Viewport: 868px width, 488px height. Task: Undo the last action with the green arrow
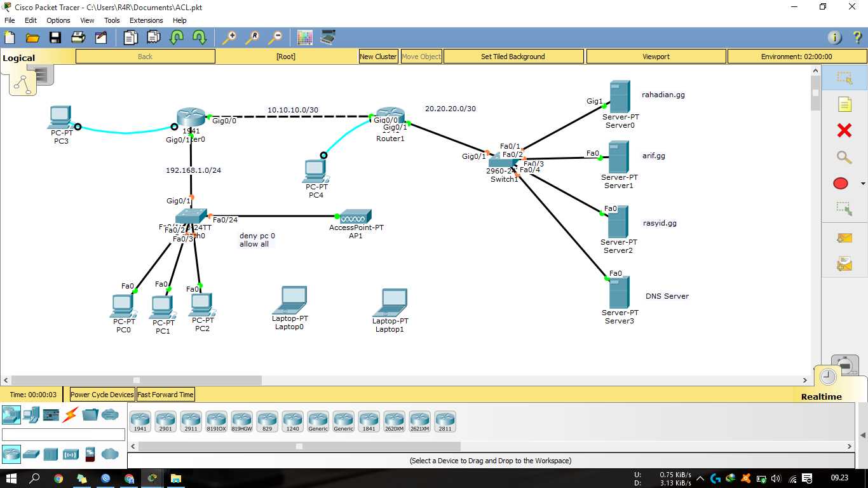pyautogui.click(x=176, y=37)
